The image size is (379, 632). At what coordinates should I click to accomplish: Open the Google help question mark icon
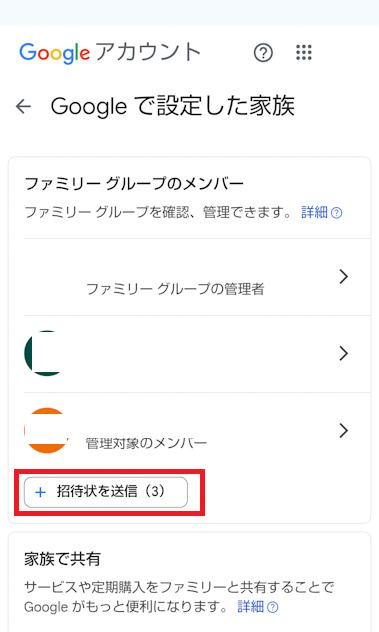(x=263, y=53)
